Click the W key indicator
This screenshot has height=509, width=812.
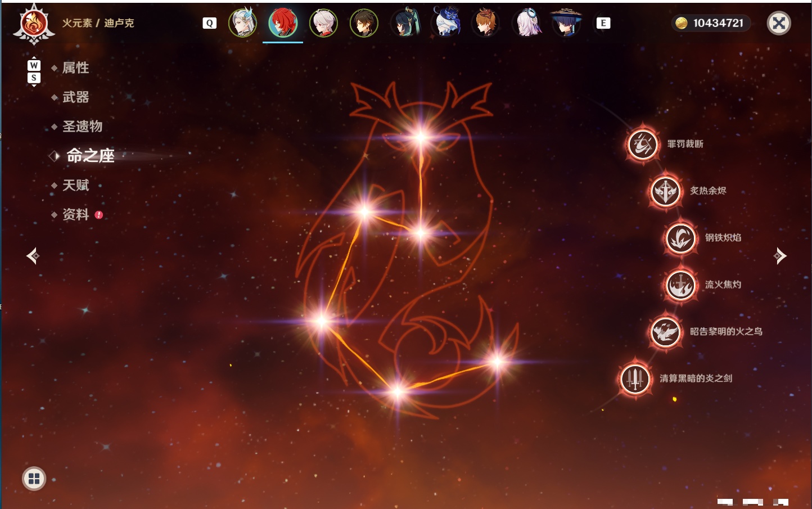tap(34, 65)
